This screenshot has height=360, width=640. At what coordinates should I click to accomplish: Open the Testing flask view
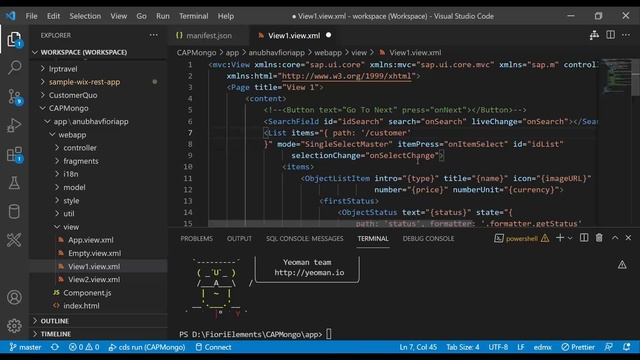point(14,183)
